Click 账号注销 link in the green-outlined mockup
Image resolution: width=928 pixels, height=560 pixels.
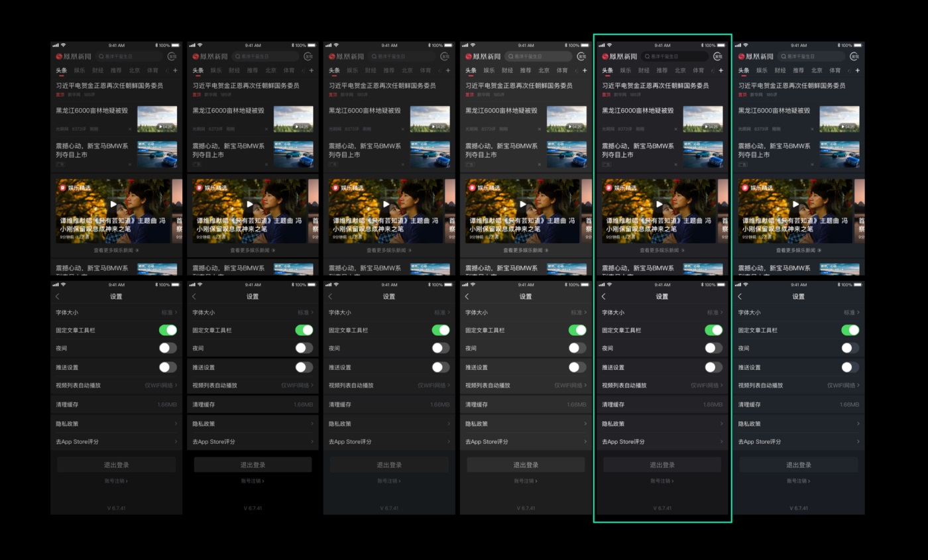click(662, 481)
